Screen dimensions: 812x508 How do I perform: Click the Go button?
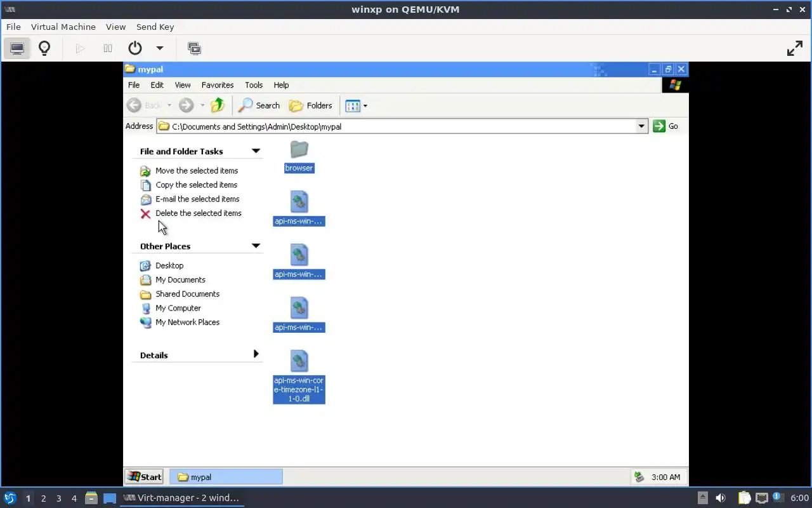click(666, 126)
